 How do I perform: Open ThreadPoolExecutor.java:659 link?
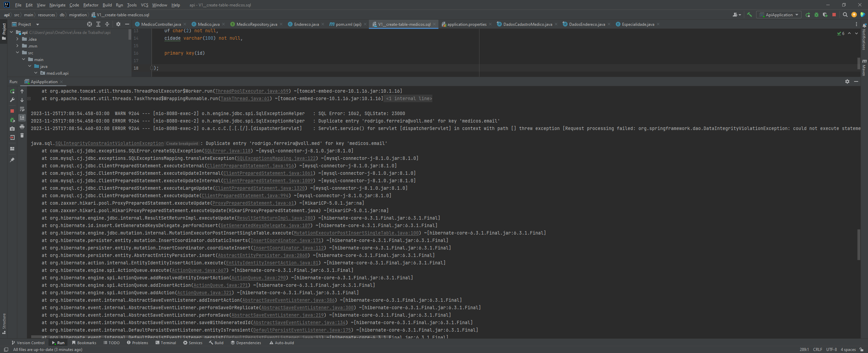[252, 91]
